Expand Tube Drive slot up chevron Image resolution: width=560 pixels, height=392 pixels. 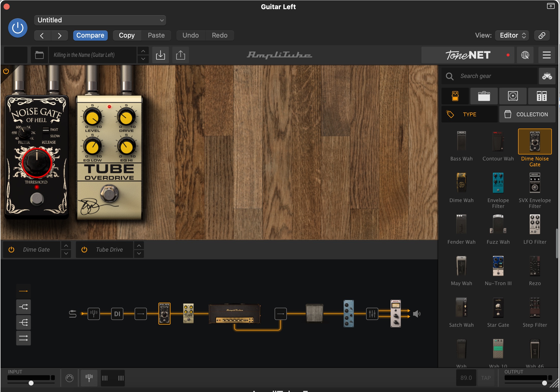[139, 246]
